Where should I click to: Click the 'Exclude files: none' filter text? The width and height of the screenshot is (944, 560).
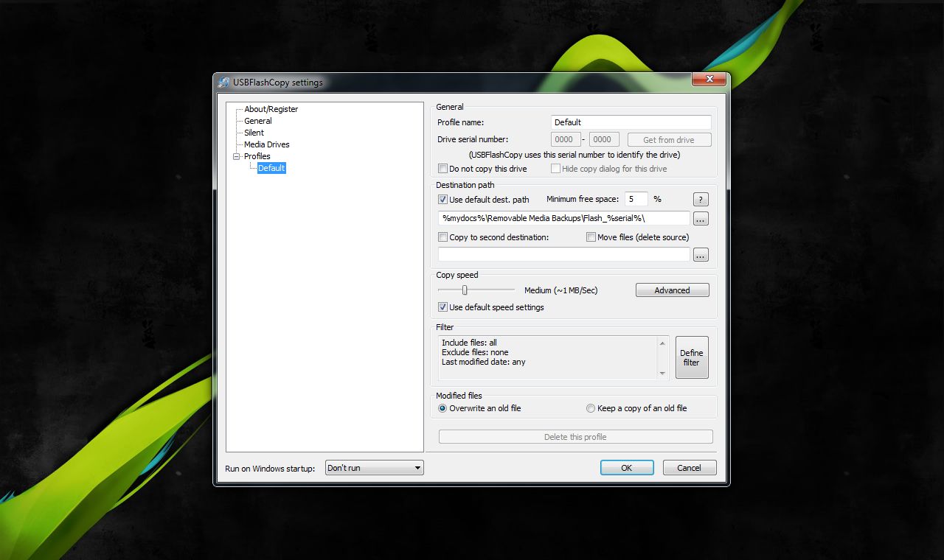pos(475,352)
